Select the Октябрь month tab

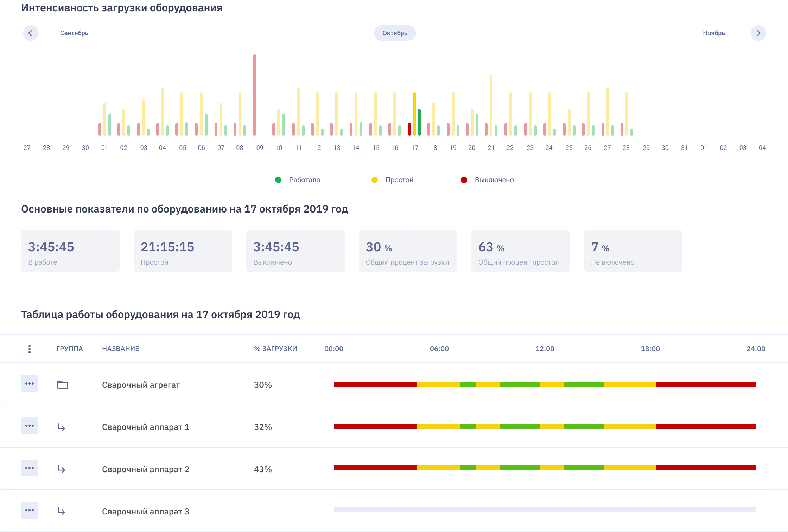(395, 33)
